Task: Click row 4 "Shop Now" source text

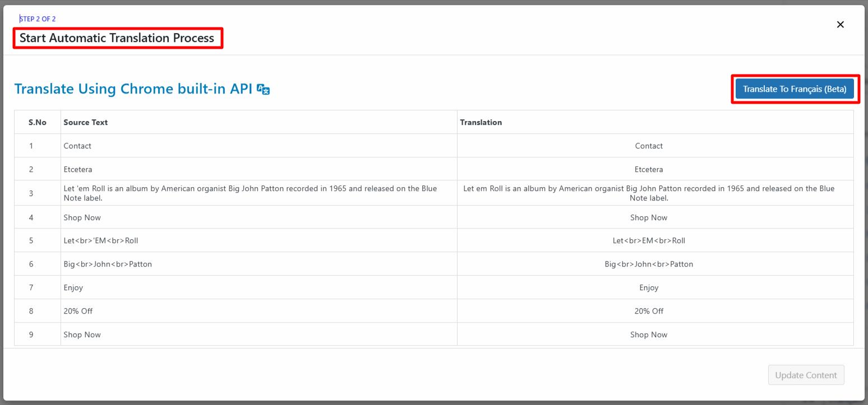Action: click(x=82, y=217)
